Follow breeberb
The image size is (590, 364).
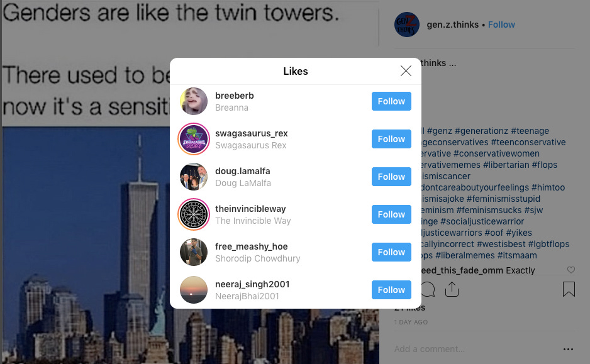coord(391,101)
